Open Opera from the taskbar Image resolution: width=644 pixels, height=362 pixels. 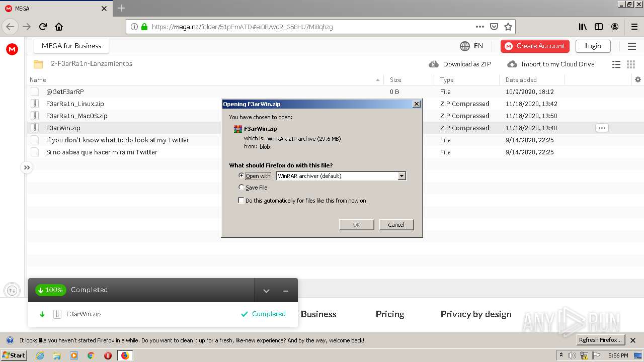108,355
